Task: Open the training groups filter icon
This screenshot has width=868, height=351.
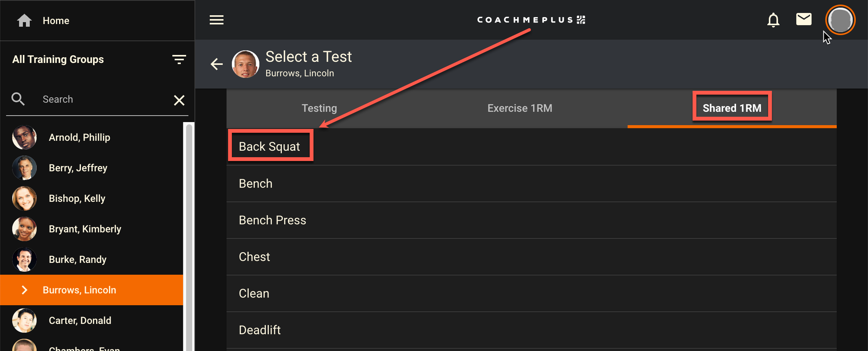Action: [179, 60]
